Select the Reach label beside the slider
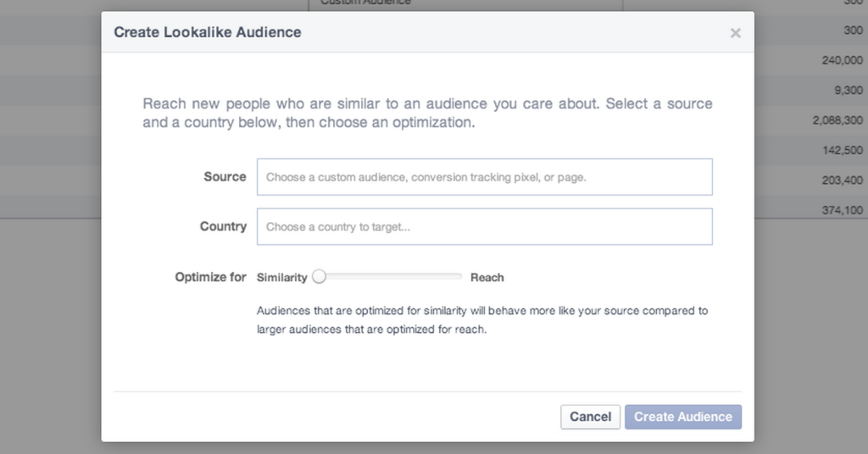This screenshot has width=868, height=454. point(487,277)
